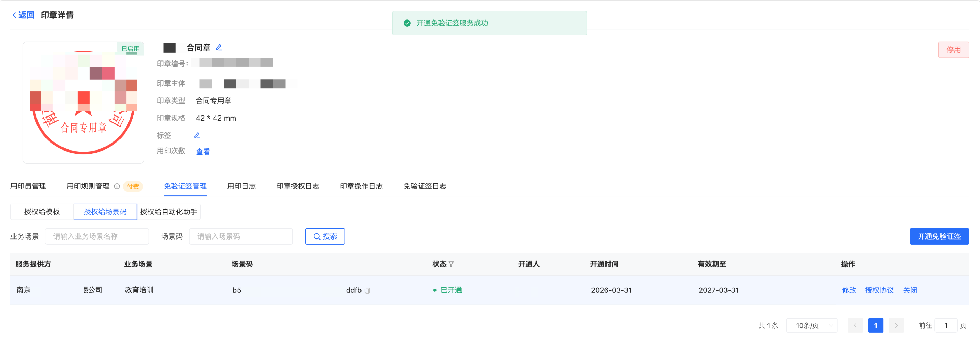Screen dimensions: 980x340
Task: Go to the next page arrow
Action: 896,325
